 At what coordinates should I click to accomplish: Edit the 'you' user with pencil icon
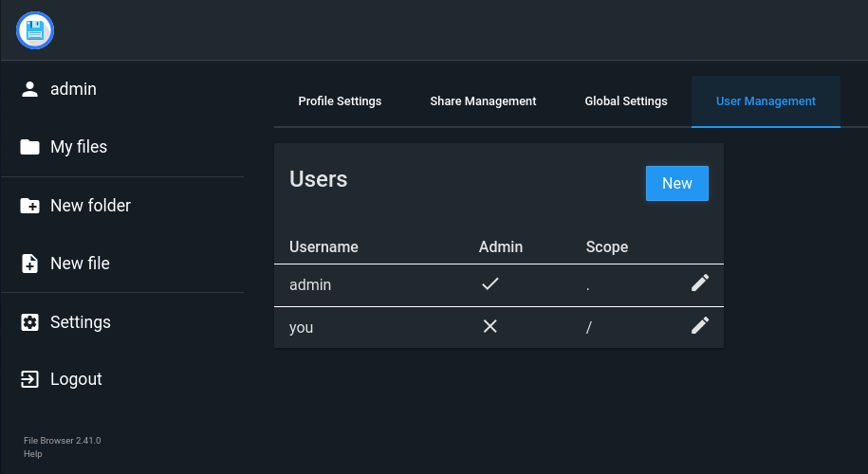(x=700, y=325)
